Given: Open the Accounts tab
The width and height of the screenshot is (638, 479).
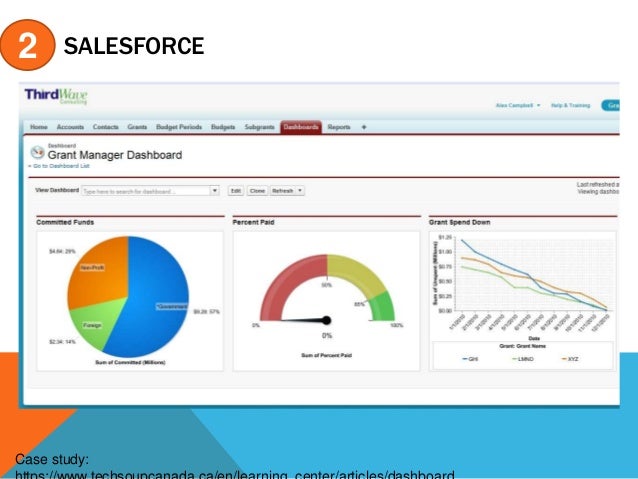Looking at the screenshot, I should pyautogui.click(x=70, y=127).
